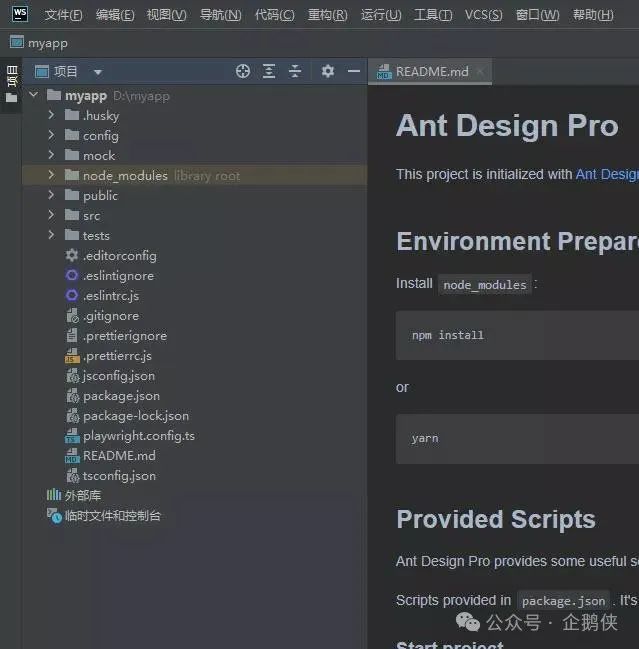
Task: Open the 视图(V) menu
Action: (166, 15)
